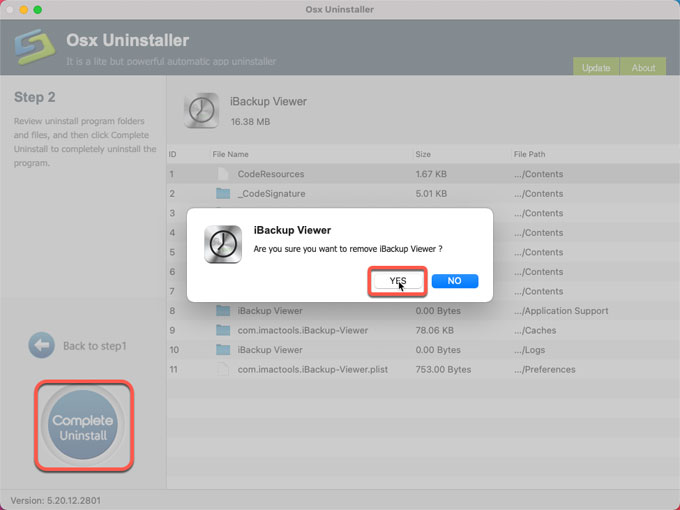The width and height of the screenshot is (680, 510).
Task: Click the iBackup Viewer app icon in header
Action: click(x=201, y=111)
